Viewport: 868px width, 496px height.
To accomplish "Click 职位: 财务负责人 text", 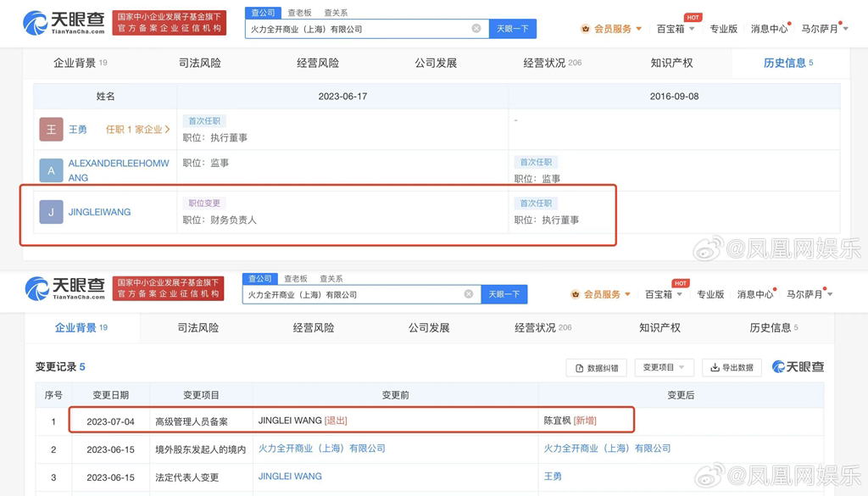I will pyautogui.click(x=220, y=220).
